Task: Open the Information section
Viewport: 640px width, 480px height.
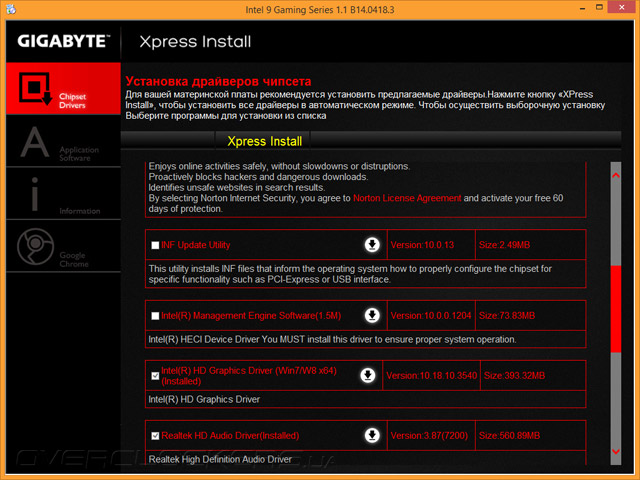Action: tap(63, 194)
